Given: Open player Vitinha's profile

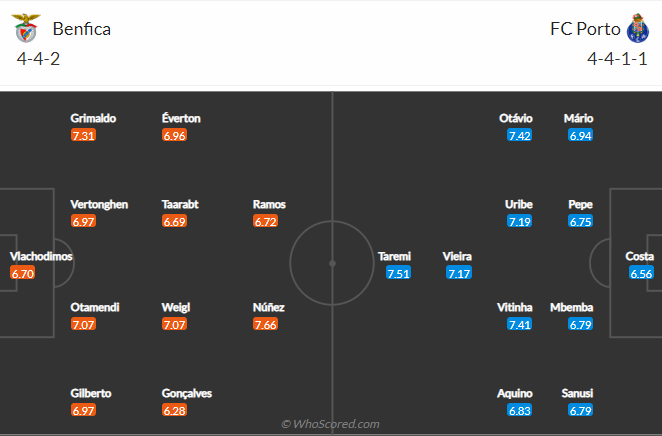Looking at the screenshot, I should 516,307.
